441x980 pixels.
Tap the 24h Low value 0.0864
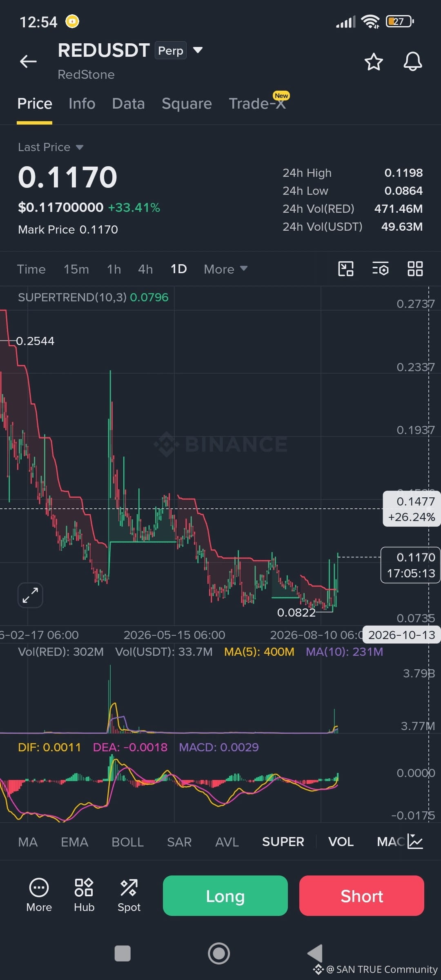pyautogui.click(x=403, y=191)
